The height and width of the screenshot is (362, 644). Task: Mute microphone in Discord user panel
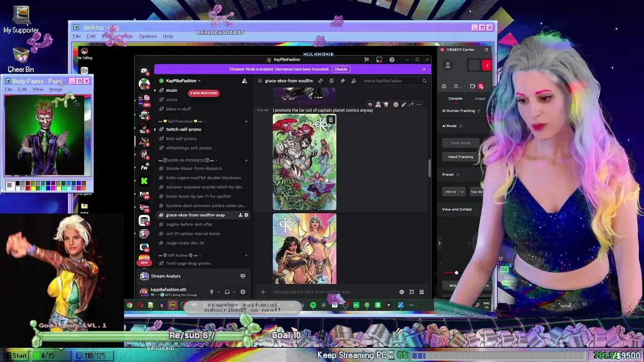pos(211,292)
